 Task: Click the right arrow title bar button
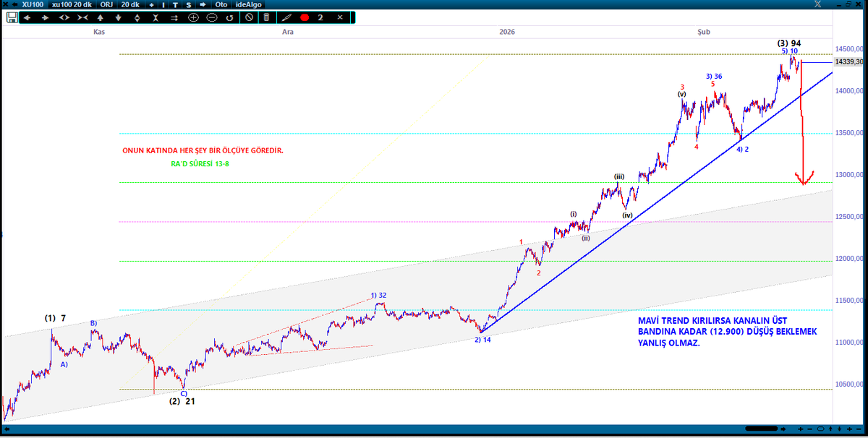coord(203,5)
